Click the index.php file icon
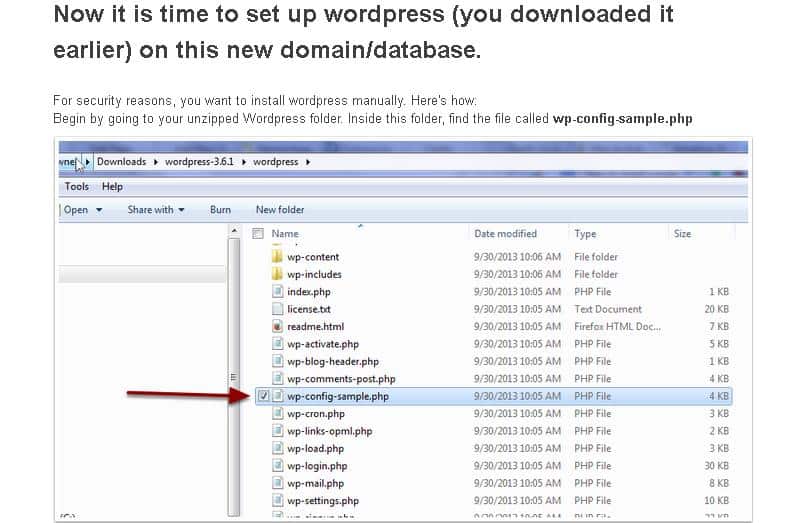The height and width of the screenshot is (523, 801). point(277,291)
